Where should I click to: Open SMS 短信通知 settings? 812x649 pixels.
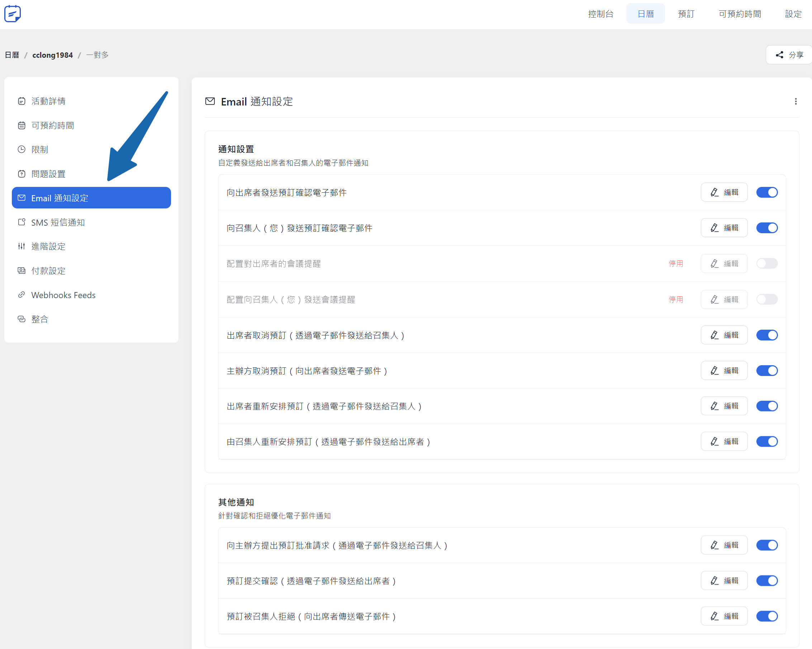(58, 222)
